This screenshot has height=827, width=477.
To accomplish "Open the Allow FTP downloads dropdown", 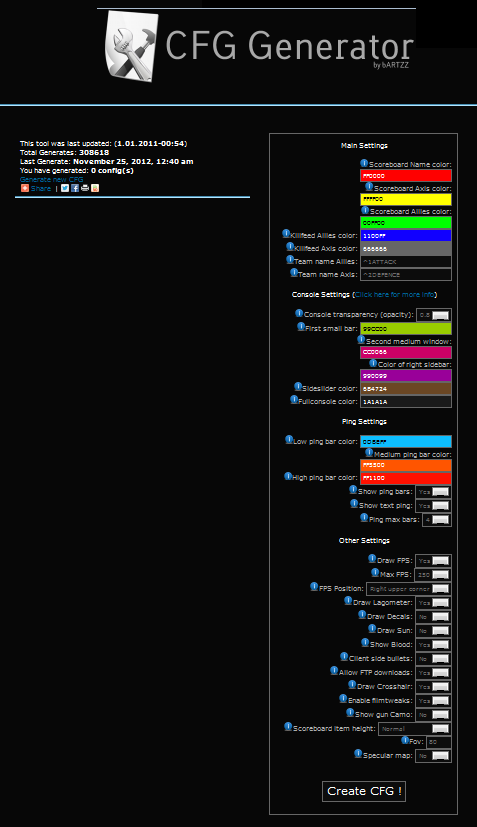I will (x=433, y=673).
